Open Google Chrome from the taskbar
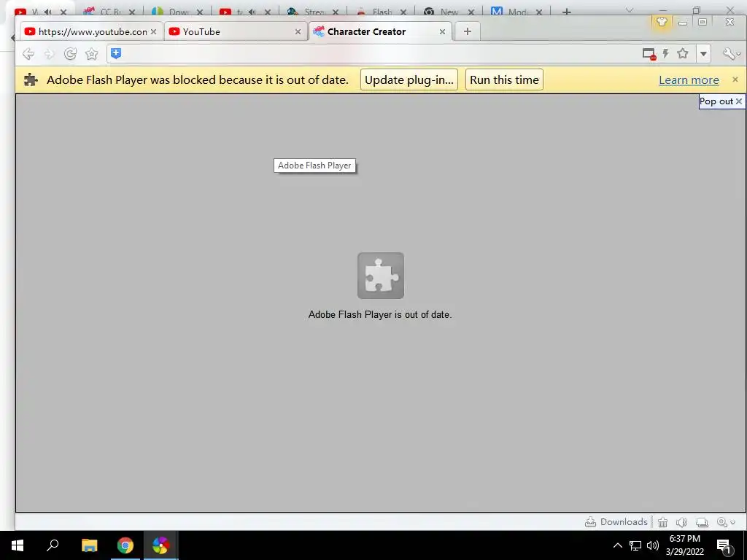 [125, 545]
